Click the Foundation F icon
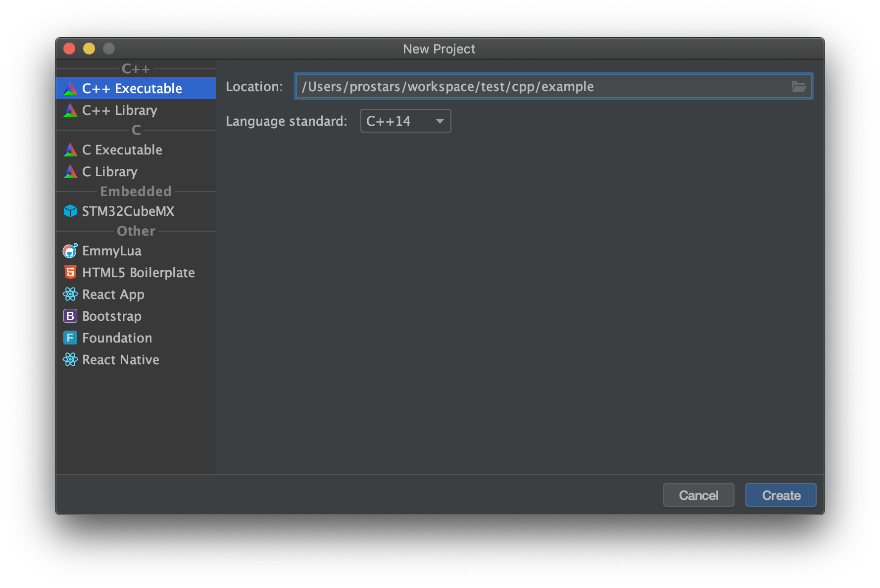The height and width of the screenshot is (588, 880). pos(70,338)
